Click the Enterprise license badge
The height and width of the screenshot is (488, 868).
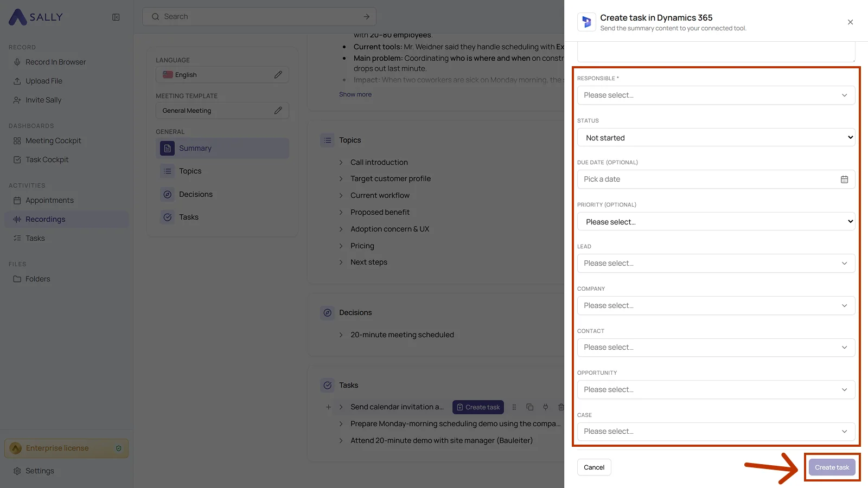(67, 448)
